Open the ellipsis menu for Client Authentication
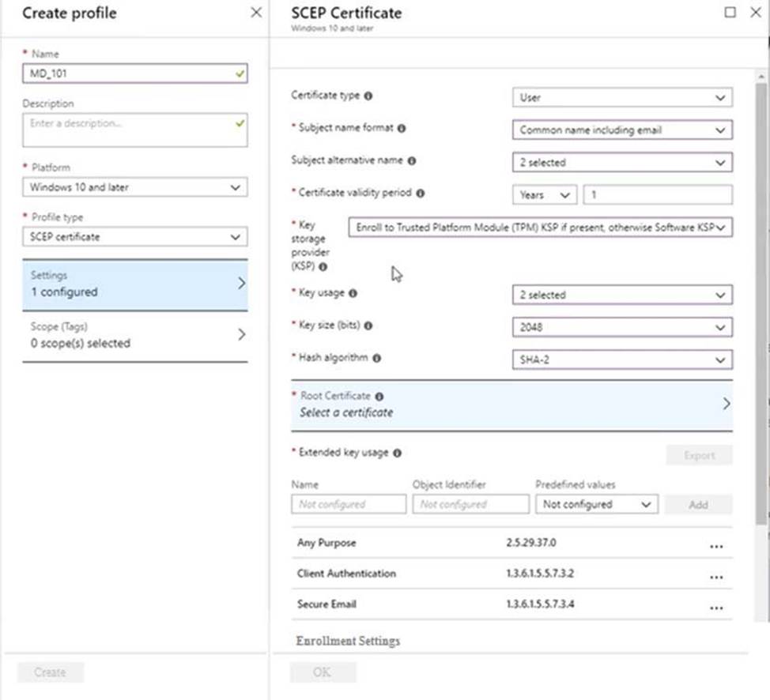Screen dimensions: 770x700 [716, 576]
